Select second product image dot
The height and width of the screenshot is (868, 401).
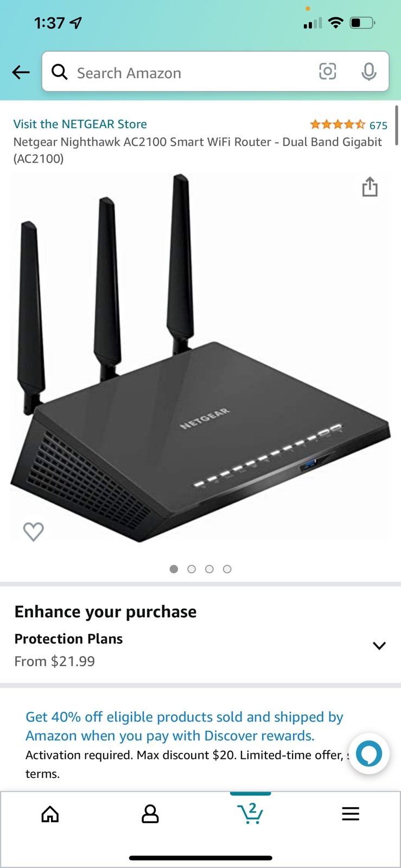pos(192,569)
